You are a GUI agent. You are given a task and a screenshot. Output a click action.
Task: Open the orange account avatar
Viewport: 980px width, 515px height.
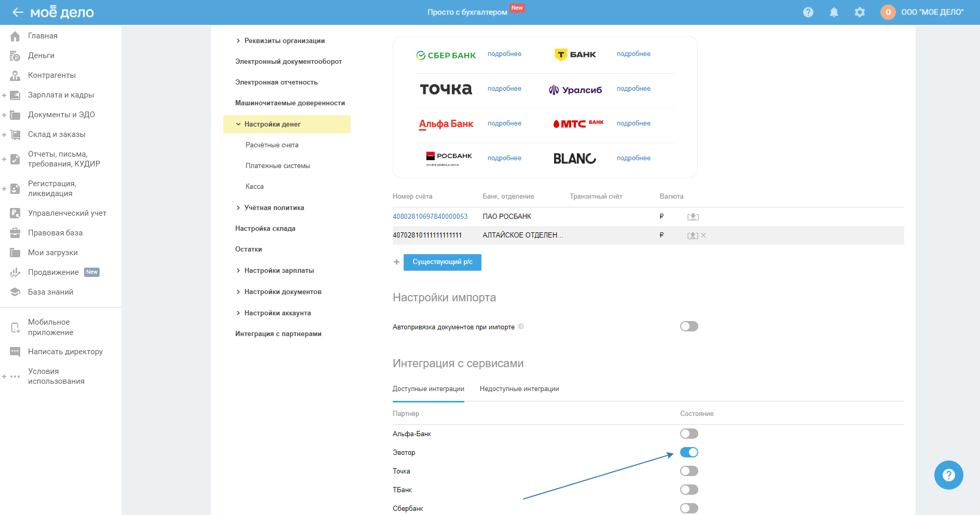[888, 12]
